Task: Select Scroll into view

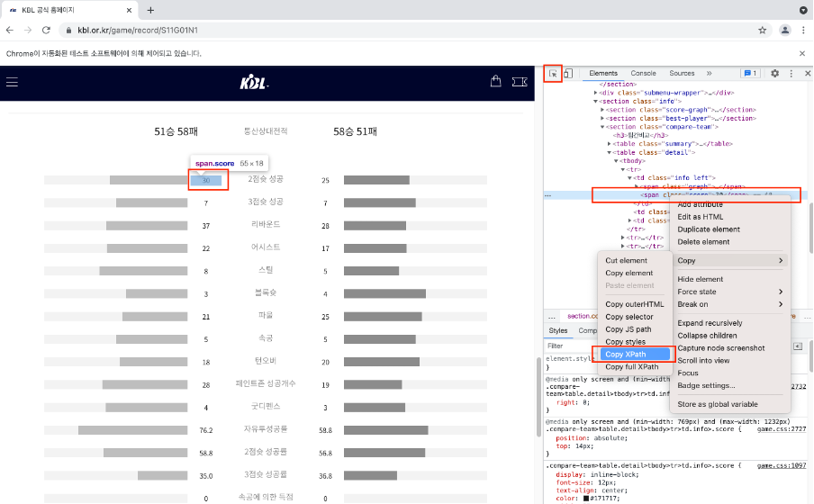Action: coord(703,360)
